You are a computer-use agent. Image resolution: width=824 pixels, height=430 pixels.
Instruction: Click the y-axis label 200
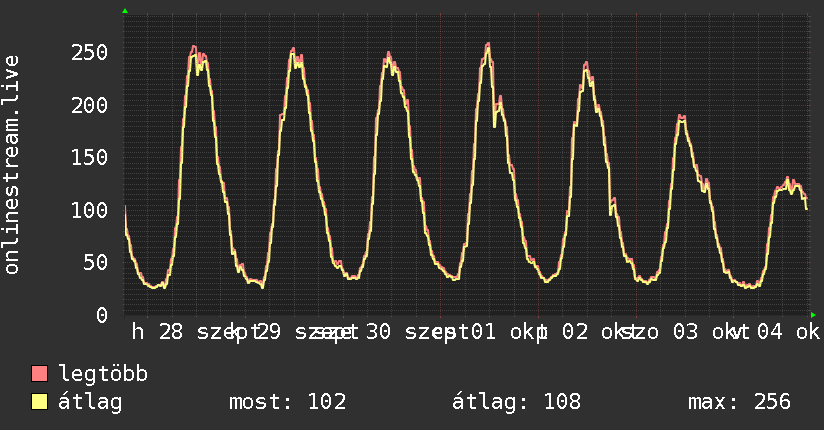pos(89,105)
